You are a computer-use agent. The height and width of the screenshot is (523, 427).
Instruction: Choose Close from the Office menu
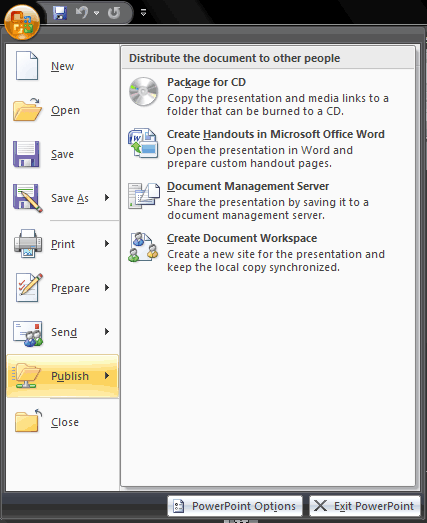pyautogui.click(x=63, y=422)
